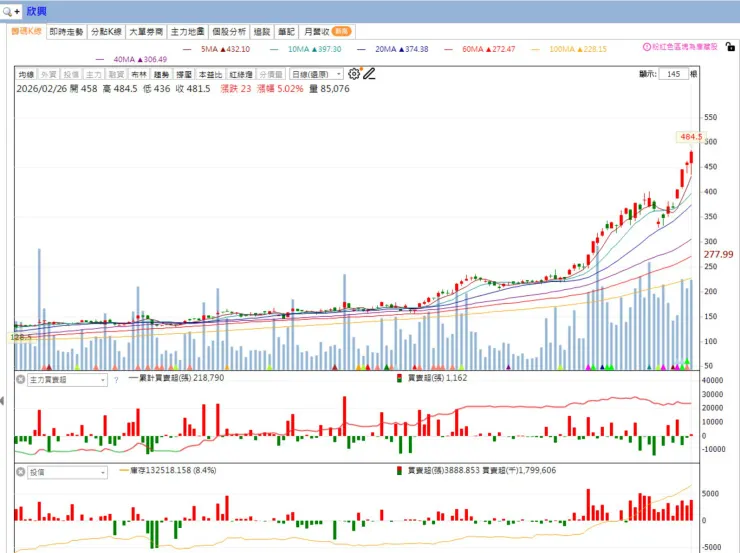Viewport: 740px width, 553px height.
Task: Open the 主力買賣超 indicator dropdown
Action: (x=67, y=379)
